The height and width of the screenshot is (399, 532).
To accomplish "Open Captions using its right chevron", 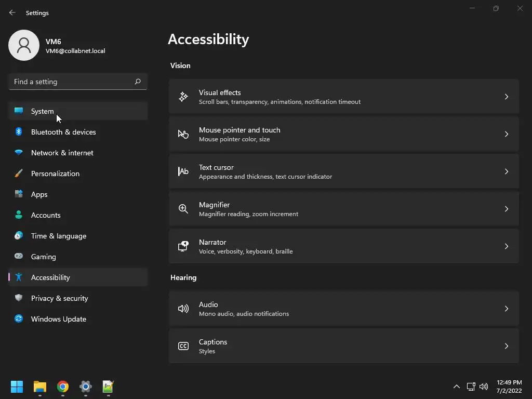I will (x=507, y=346).
